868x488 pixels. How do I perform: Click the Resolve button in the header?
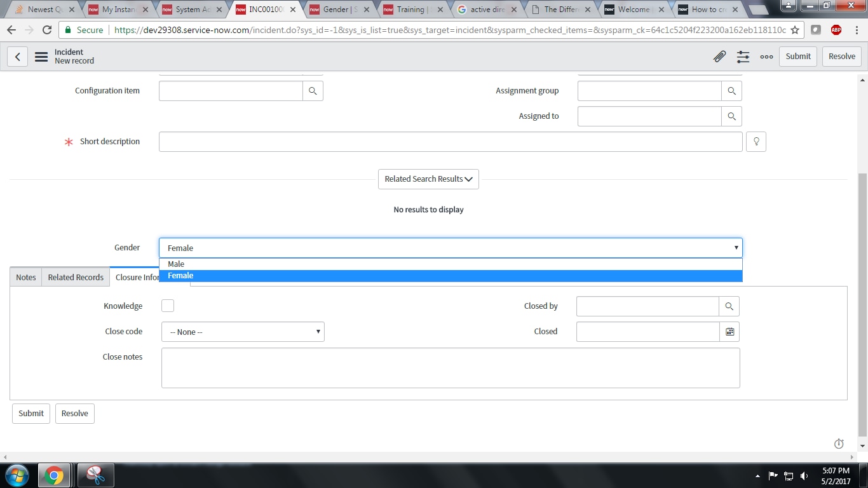coord(841,57)
